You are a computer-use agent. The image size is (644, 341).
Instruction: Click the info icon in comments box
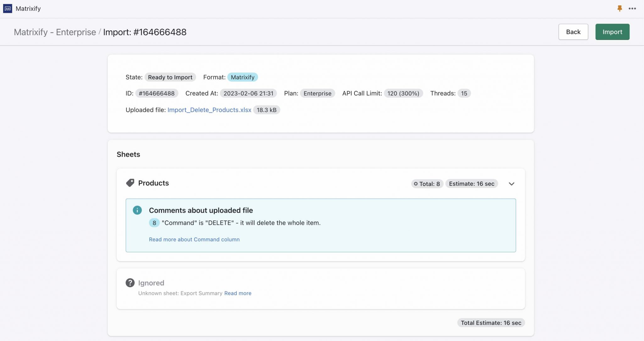coord(137,210)
